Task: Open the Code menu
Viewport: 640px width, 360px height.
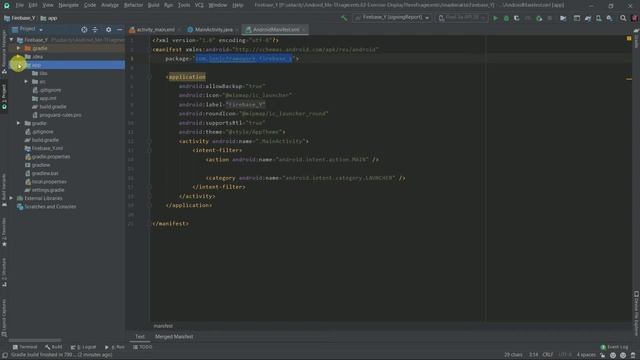Action: pyautogui.click(x=90, y=5)
